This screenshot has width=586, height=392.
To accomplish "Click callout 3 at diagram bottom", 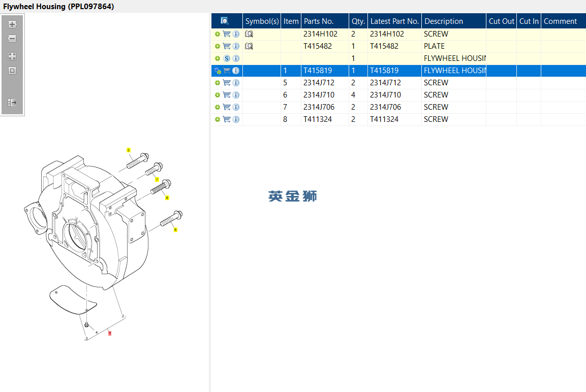I will click(86, 339).
